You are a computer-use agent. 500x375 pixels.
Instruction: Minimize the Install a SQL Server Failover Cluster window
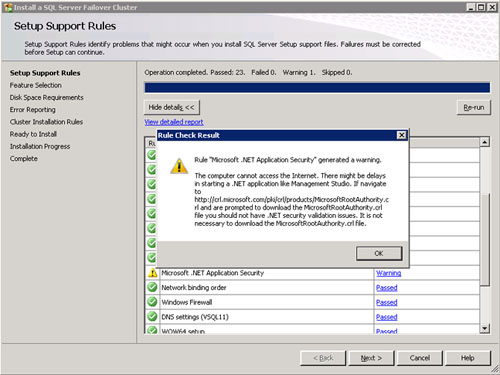coord(471,7)
